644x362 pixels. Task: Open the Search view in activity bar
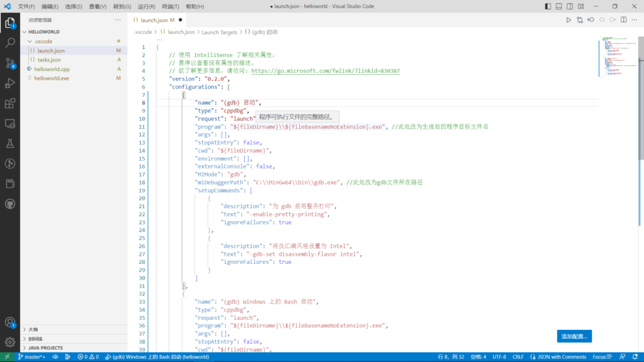point(10,43)
